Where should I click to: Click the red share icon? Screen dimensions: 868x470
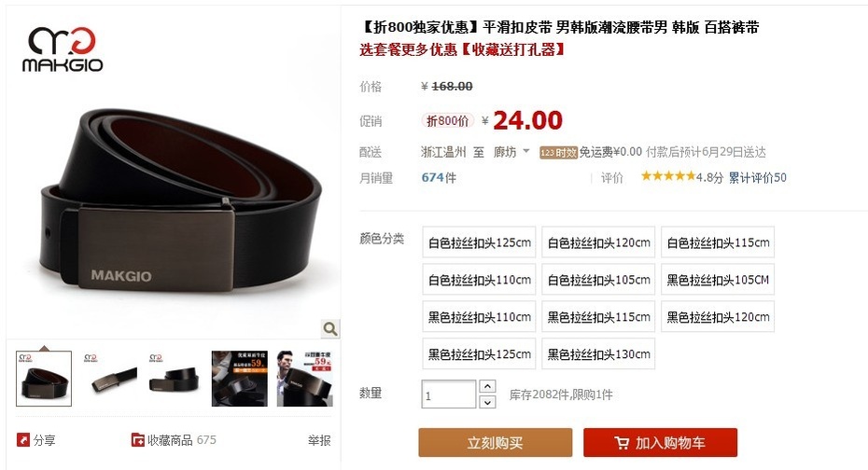coord(22,440)
